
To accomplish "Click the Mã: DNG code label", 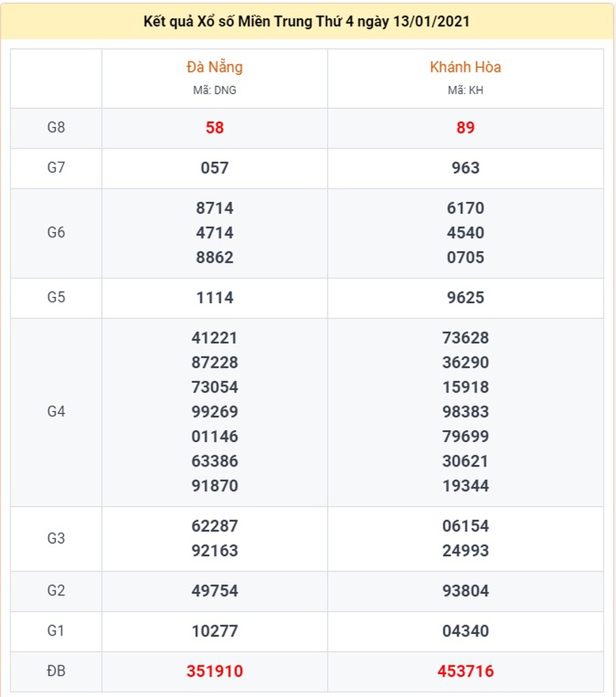I will coord(214,90).
